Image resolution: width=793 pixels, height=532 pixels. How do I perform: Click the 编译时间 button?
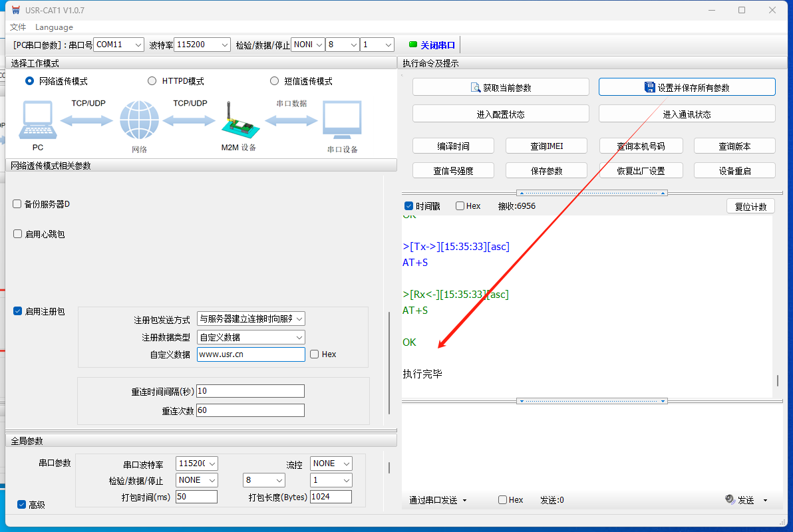click(453, 146)
